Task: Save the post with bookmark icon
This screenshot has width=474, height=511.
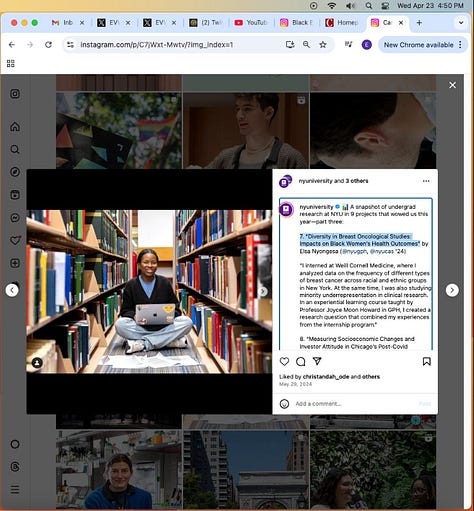Action: point(426,361)
